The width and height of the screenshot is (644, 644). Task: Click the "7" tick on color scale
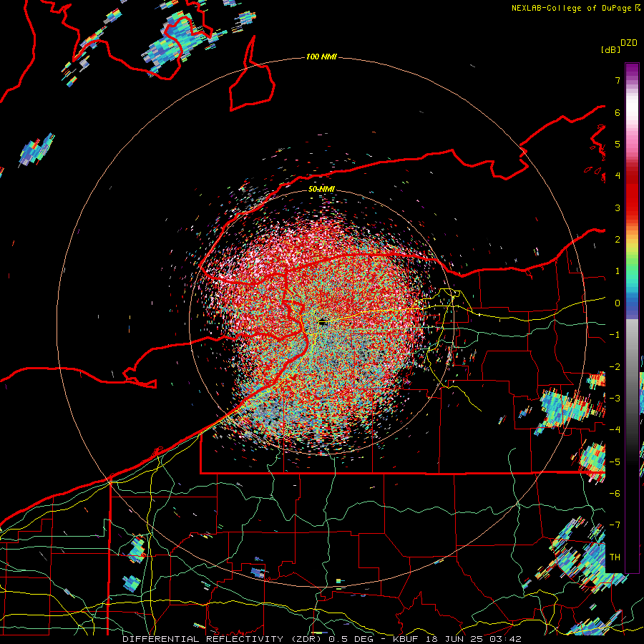[618, 80]
